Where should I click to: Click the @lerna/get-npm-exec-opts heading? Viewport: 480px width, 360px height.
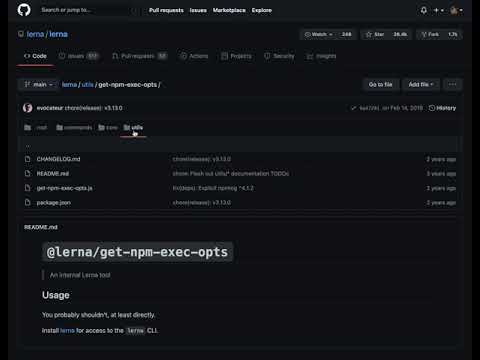137,252
